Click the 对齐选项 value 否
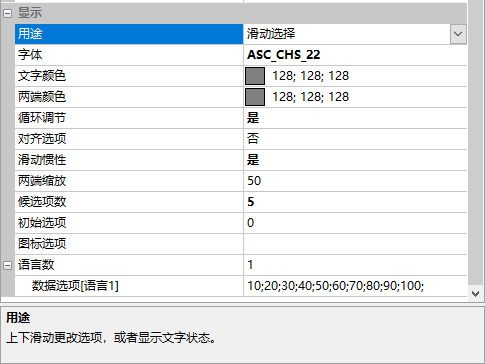This screenshot has width=485, height=364. [253, 139]
